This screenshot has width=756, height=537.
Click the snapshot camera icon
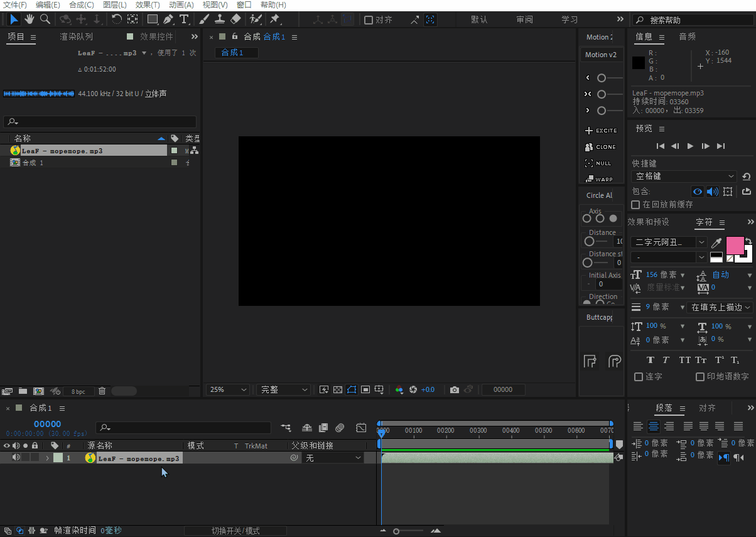click(x=455, y=390)
